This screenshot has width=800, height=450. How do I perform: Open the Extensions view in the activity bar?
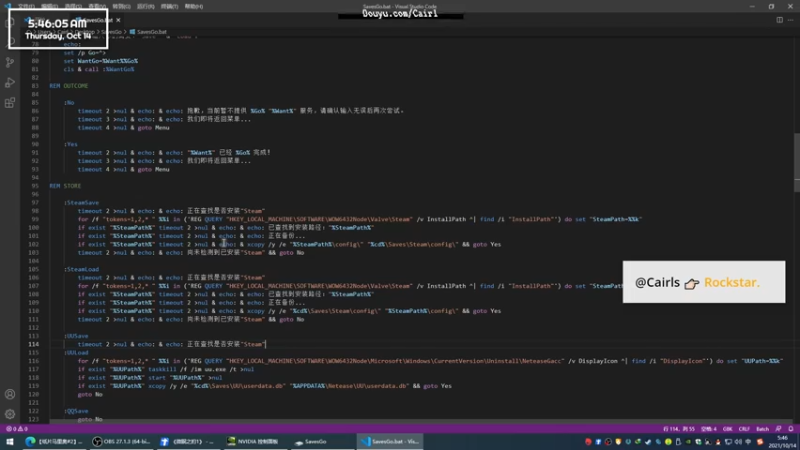10,103
